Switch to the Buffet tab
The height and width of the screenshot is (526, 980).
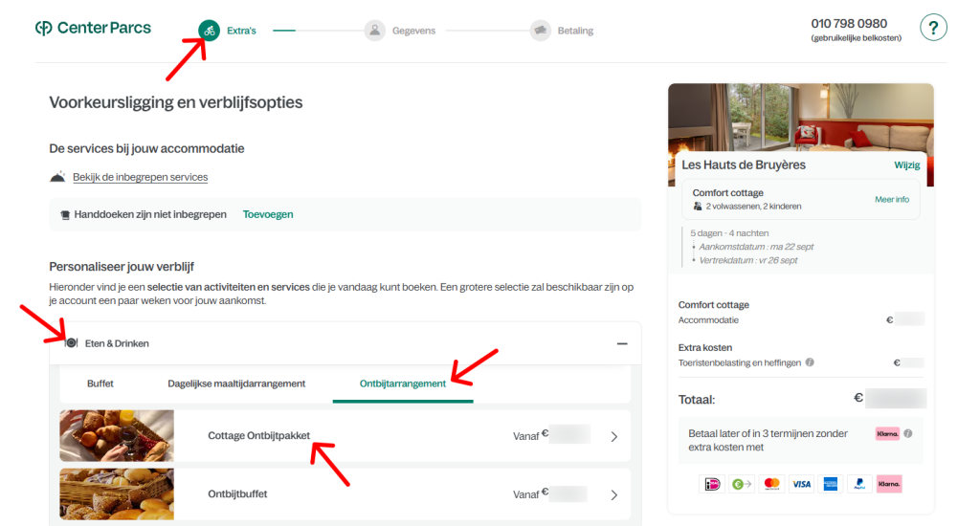tap(100, 384)
